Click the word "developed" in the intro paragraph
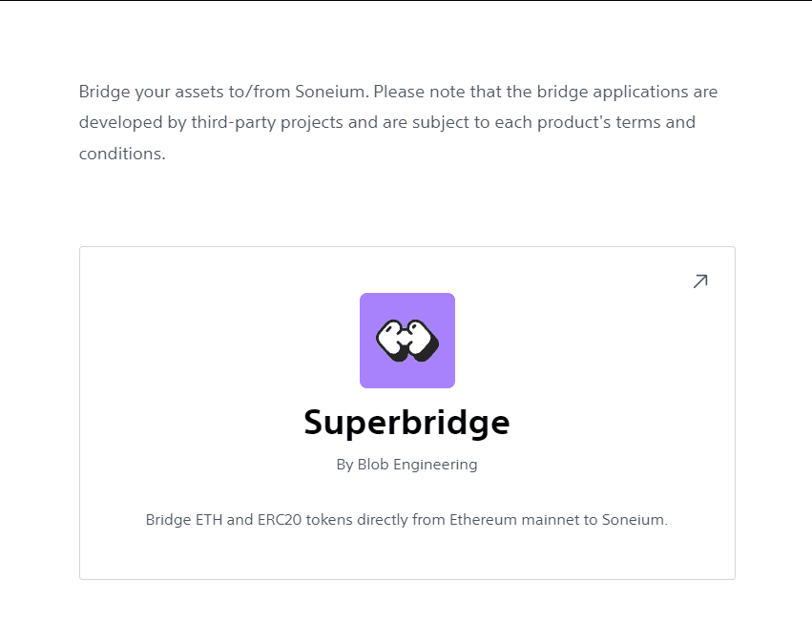The image size is (812, 644). (x=118, y=122)
